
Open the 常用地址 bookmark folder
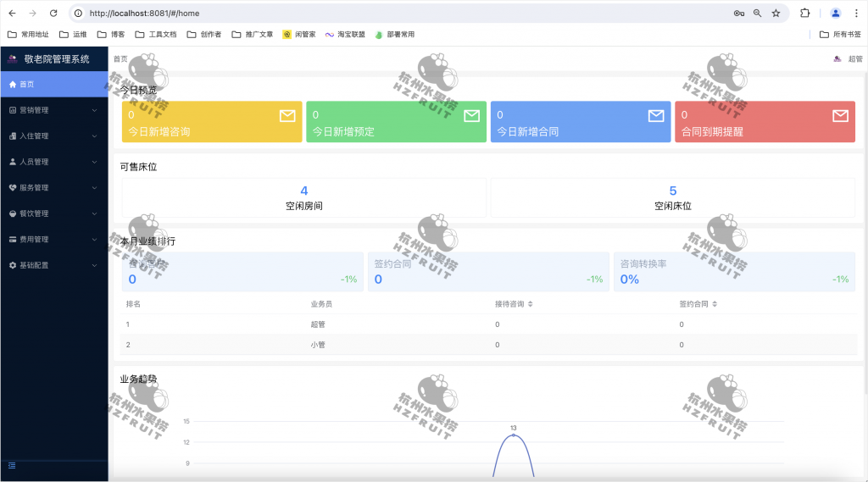pos(28,35)
